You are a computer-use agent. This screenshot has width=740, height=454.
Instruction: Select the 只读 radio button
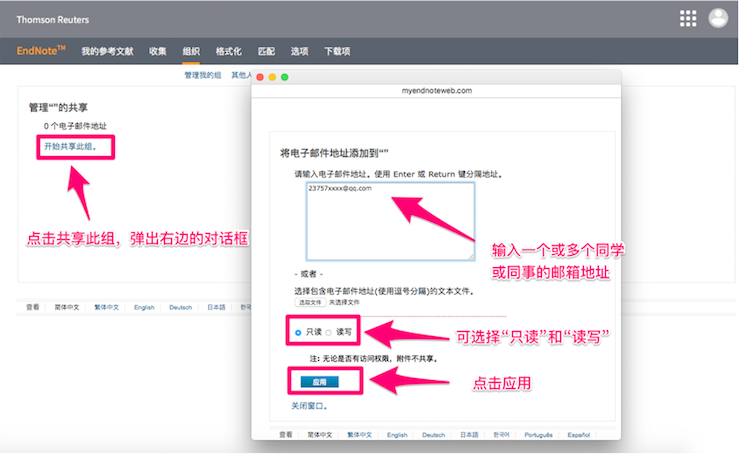[x=298, y=333]
